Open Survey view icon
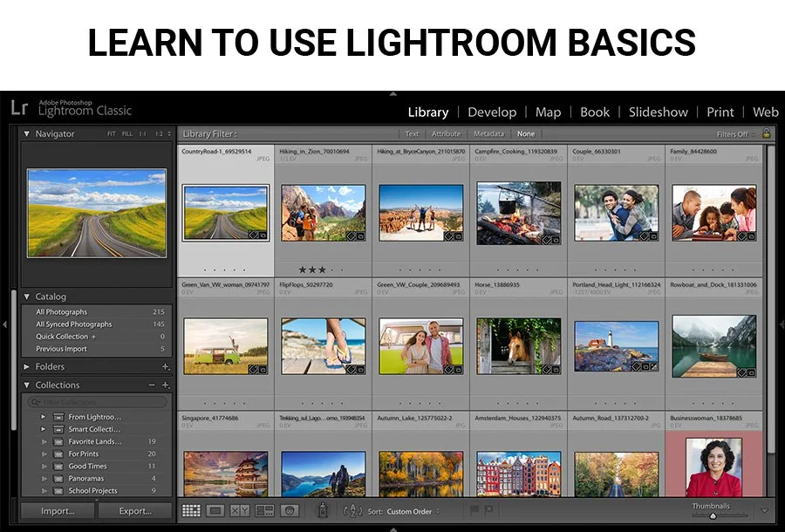Image resolution: width=785 pixels, height=532 pixels. coord(264,510)
